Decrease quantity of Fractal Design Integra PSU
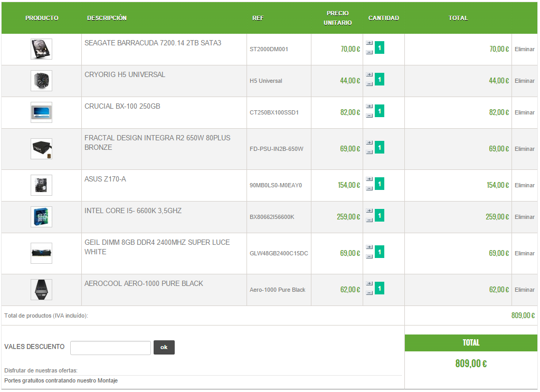The width and height of the screenshot is (540, 392). (369, 152)
